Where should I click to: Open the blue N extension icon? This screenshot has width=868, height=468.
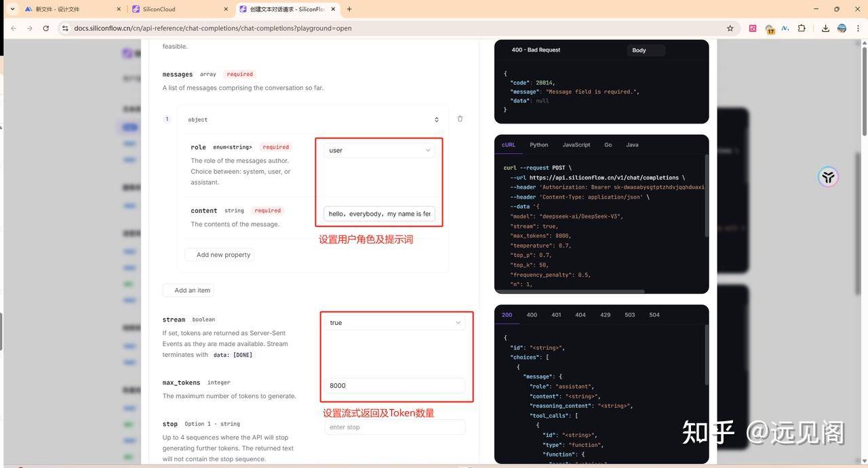point(785,28)
